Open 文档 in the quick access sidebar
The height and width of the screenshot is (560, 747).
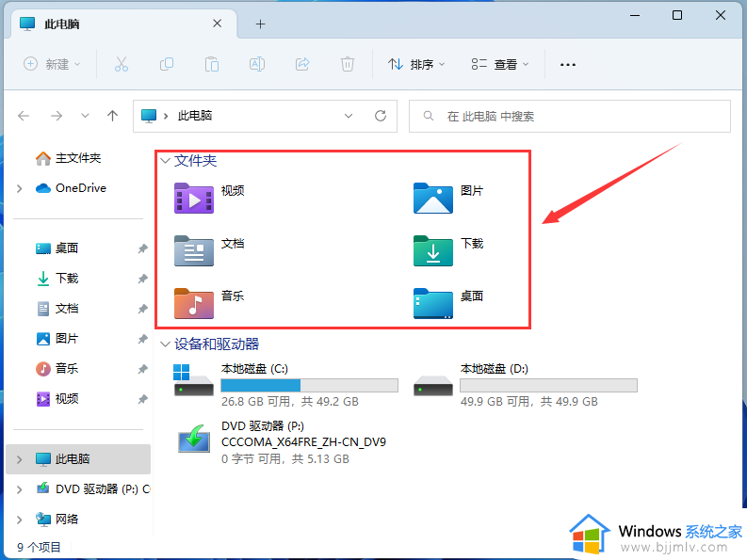tap(57, 309)
